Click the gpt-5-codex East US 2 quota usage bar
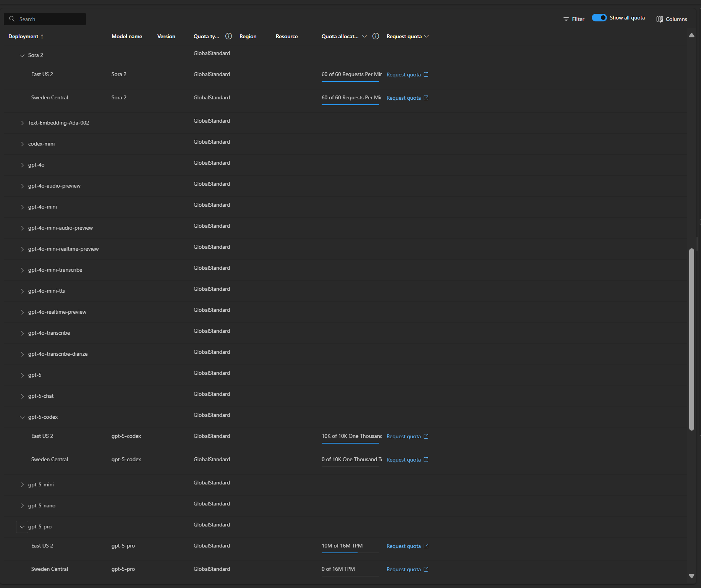This screenshot has height=588, width=701. (x=350, y=443)
